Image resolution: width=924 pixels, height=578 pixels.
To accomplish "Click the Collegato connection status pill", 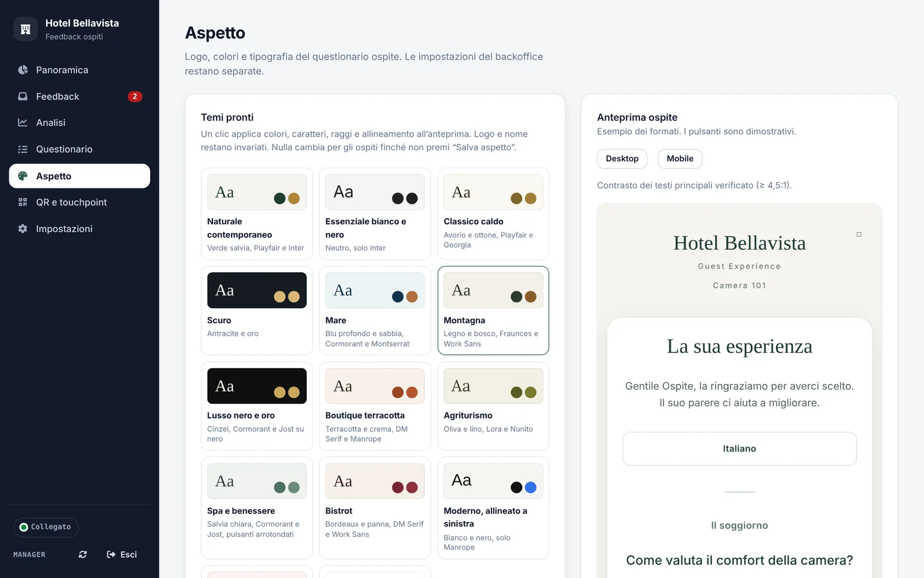I will pyautogui.click(x=46, y=527).
